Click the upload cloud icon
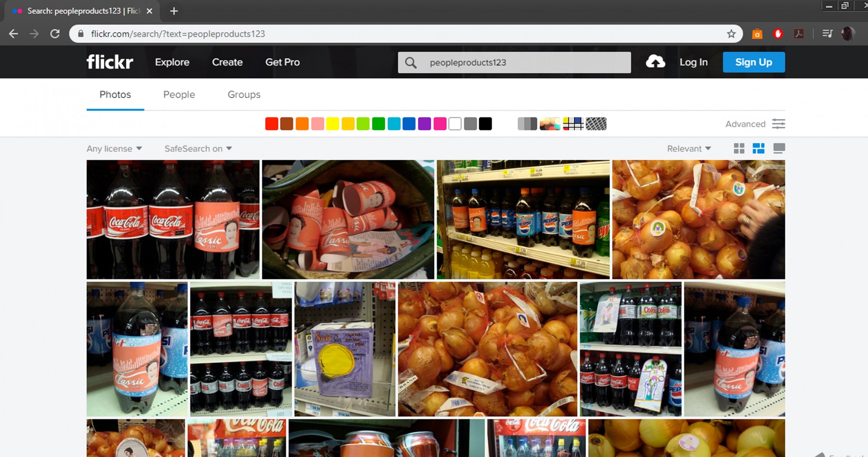Image resolution: width=868 pixels, height=457 pixels. [655, 62]
